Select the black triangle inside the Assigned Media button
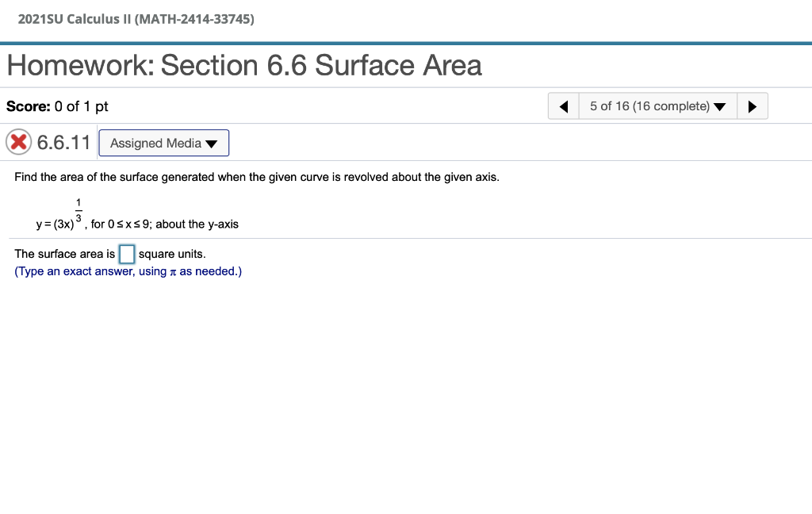812x514 pixels. [x=210, y=143]
